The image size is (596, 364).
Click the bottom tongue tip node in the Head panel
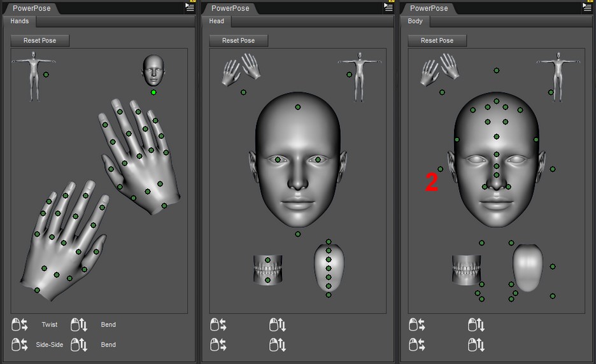pos(329,295)
